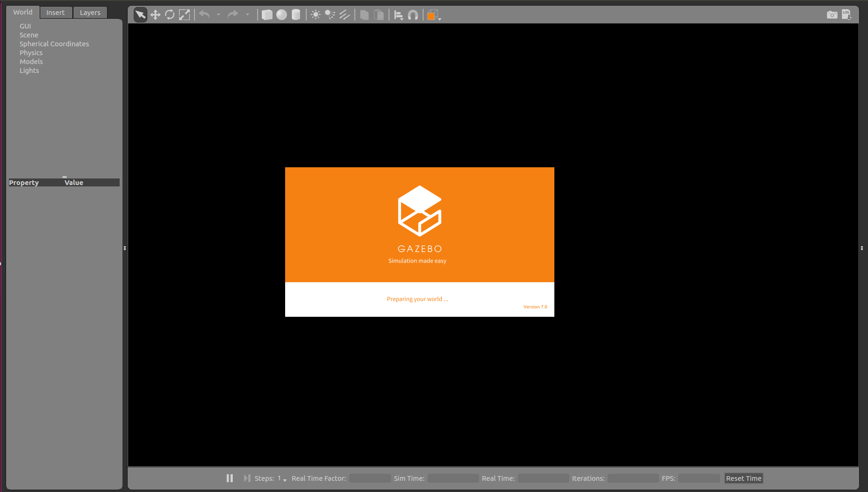Click the Sim Time field
Viewport: 868px width, 492px height.
[453, 478]
